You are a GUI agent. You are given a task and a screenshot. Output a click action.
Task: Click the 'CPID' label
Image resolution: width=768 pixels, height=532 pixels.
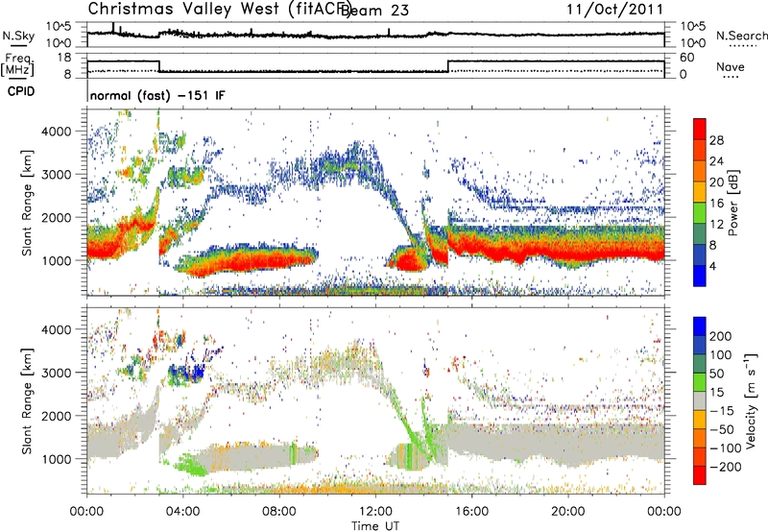pyautogui.click(x=21, y=91)
